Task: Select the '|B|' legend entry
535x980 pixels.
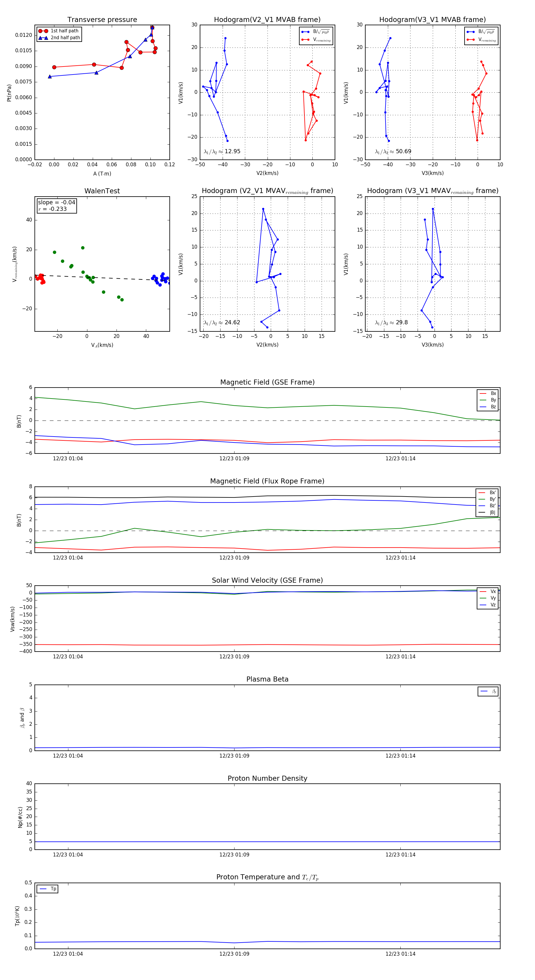Action: 487,513
